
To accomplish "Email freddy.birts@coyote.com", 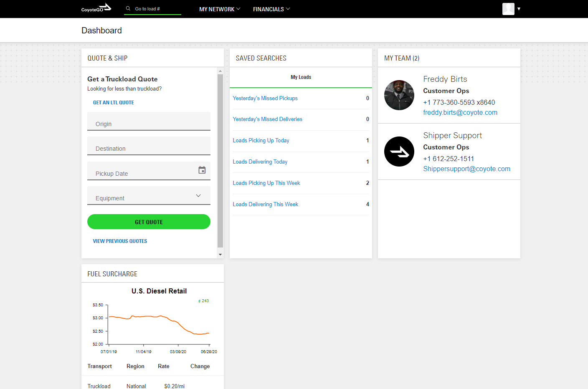I will tap(460, 113).
